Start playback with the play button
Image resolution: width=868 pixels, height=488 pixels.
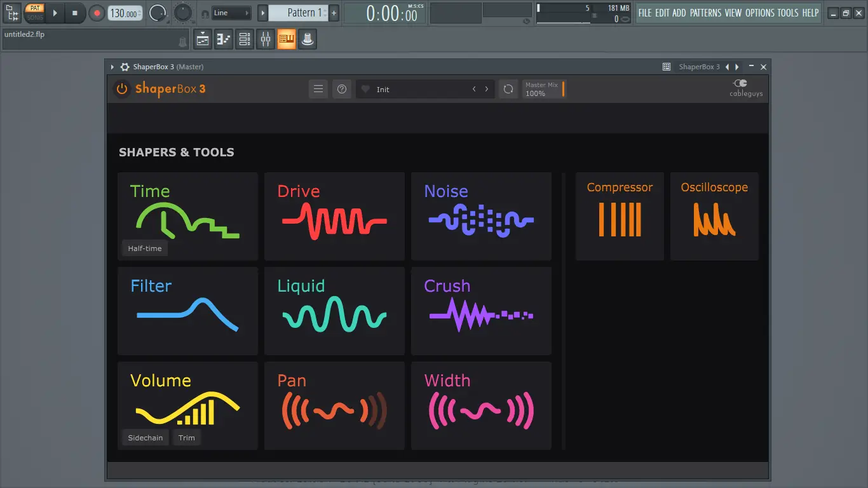[x=55, y=13]
